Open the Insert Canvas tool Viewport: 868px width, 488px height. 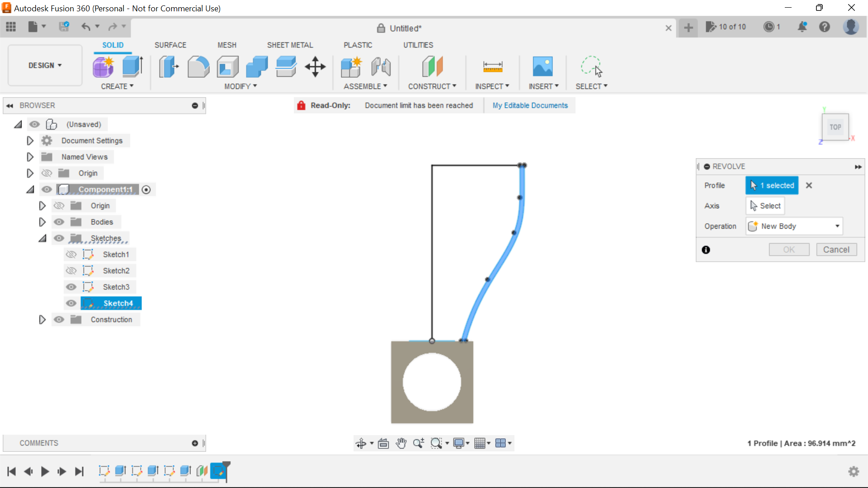click(x=543, y=66)
